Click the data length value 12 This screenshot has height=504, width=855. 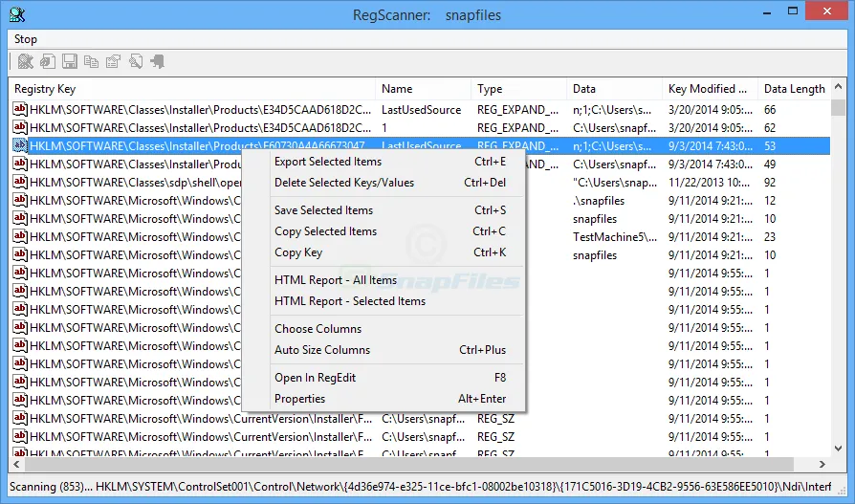pos(770,201)
